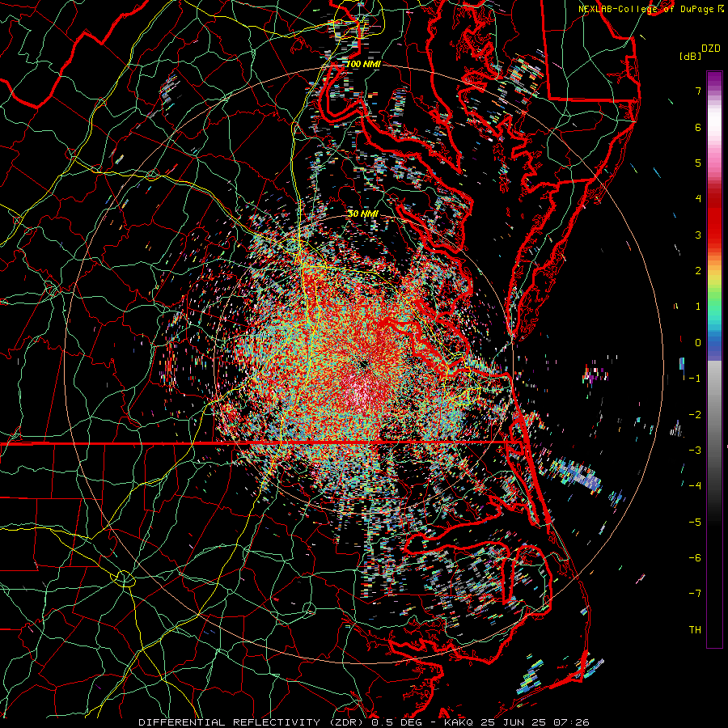This screenshot has width=728, height=728.
Task: Click the KAKQ radar site identifier
Action: coord(459,722)
